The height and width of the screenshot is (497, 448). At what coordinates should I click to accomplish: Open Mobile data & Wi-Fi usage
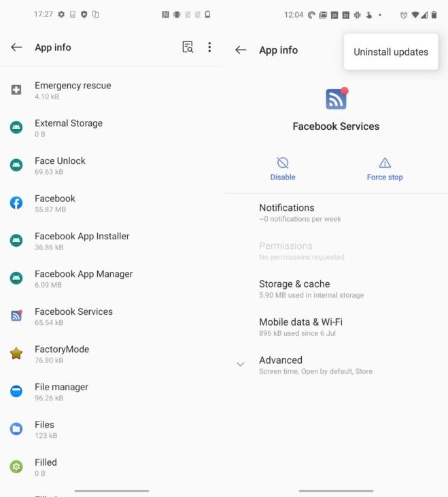pos(300,326)
